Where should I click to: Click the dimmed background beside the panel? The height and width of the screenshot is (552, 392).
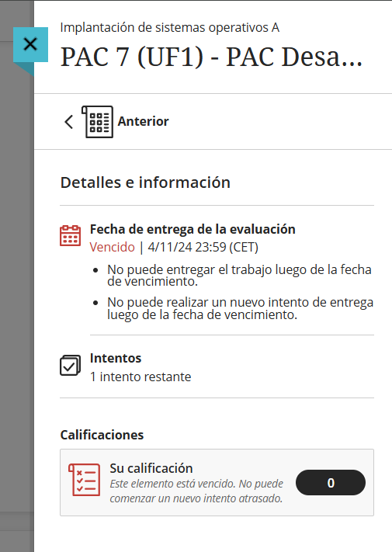pos(17,282)
